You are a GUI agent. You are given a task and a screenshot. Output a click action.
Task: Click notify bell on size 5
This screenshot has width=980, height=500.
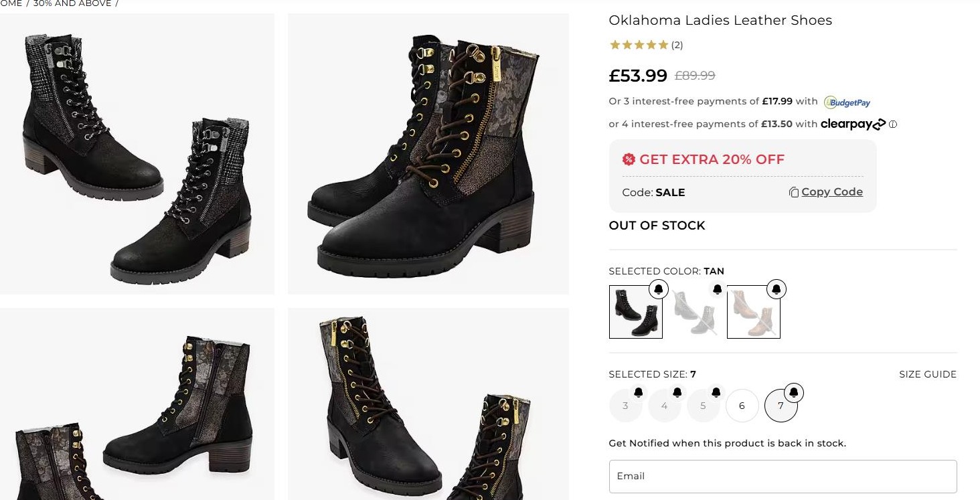coord(716,392)
